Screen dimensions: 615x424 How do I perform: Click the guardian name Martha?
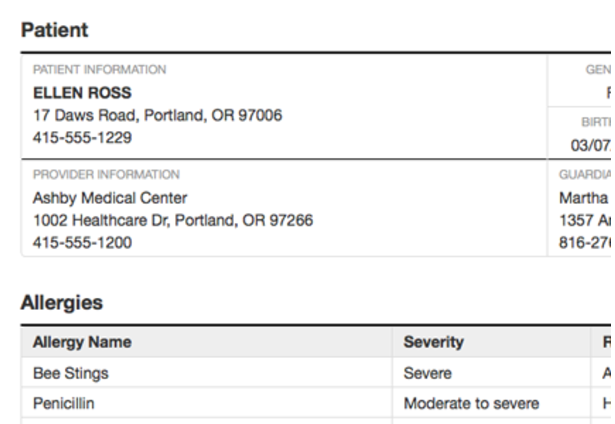[x=584, y=198]
